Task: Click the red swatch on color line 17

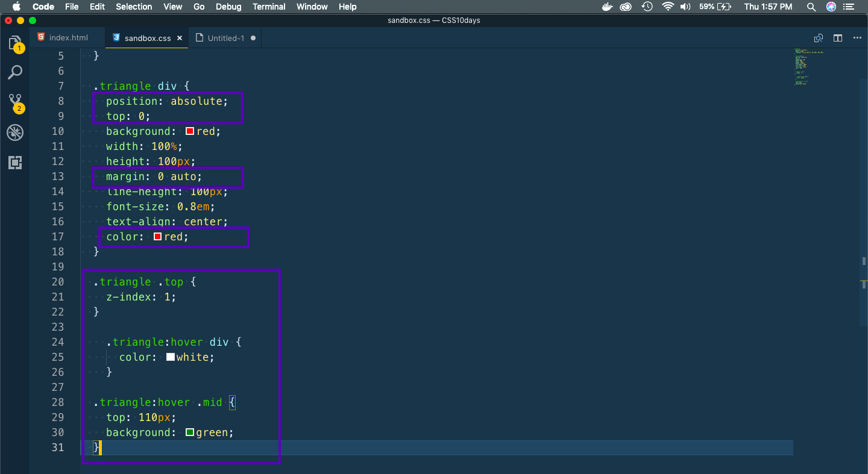Action: 158,237
